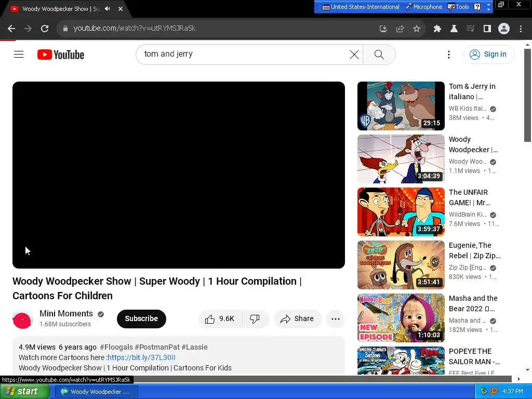Click the page scrollbar down arrow

tap(527, 370)
